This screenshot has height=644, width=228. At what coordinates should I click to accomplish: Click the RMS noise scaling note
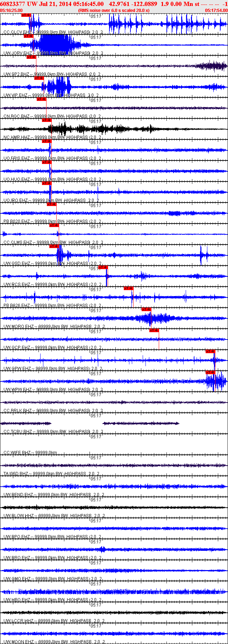(x=114, y=11)
